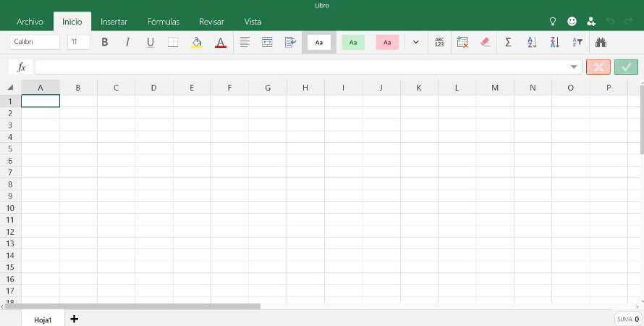Screen dimensions: 644x326
Task: Click the vertical scrollbar thumb
Action: 642,120
